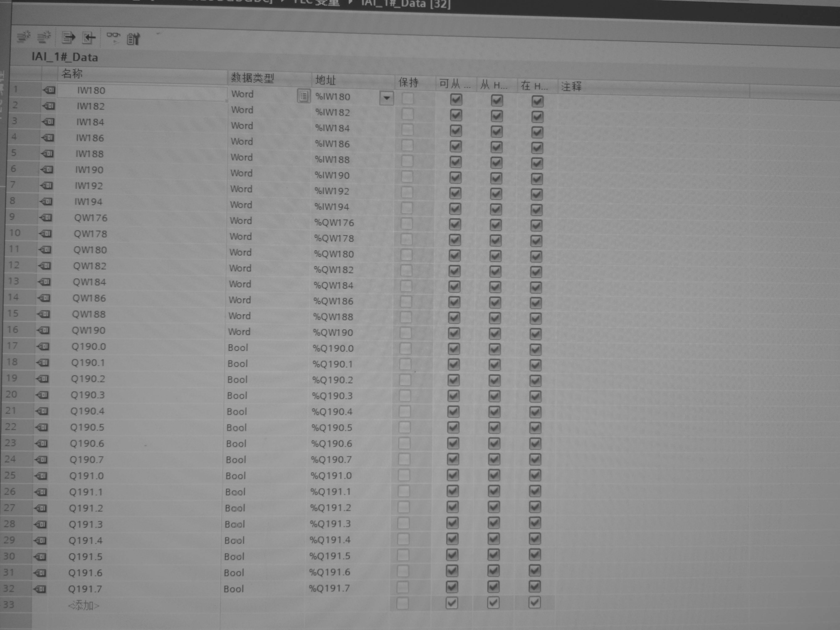Click the export tag table icon
Image resolution: width=840 pixels, height=630 pixels.
click(x=68, y=38)
